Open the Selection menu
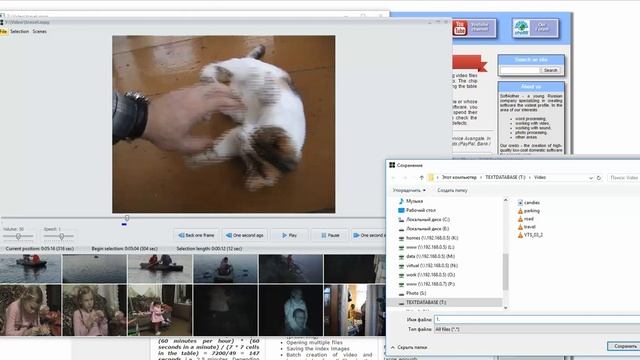The height and width of the screenshot is (360, 640). click(x=20, y=31)
